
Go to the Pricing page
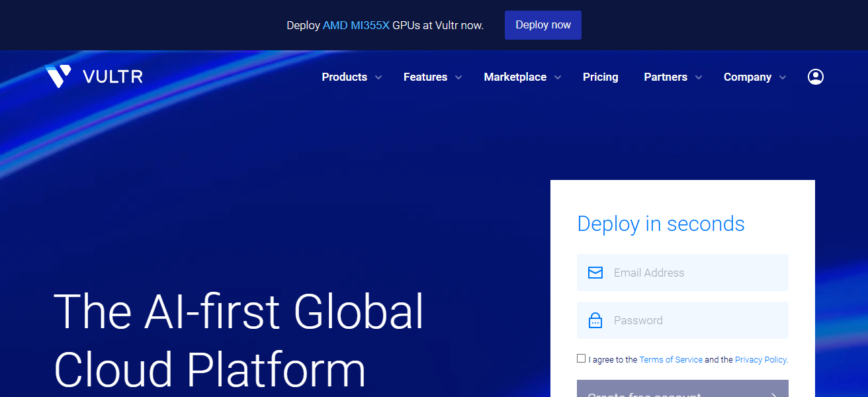tap(601, 77)
